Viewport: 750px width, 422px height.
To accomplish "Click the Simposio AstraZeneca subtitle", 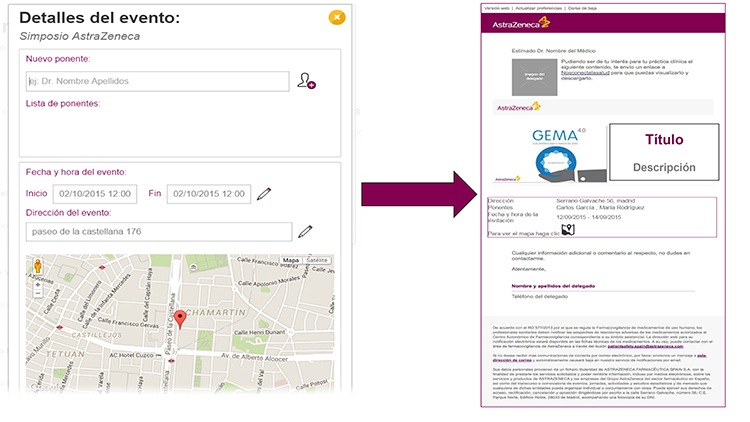I will [79, 36].
